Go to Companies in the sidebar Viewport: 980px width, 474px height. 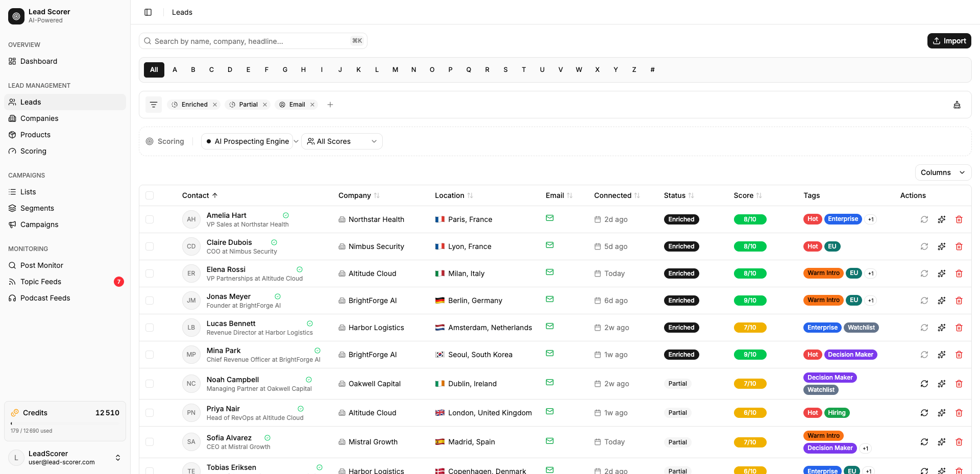tap(39, 118)
